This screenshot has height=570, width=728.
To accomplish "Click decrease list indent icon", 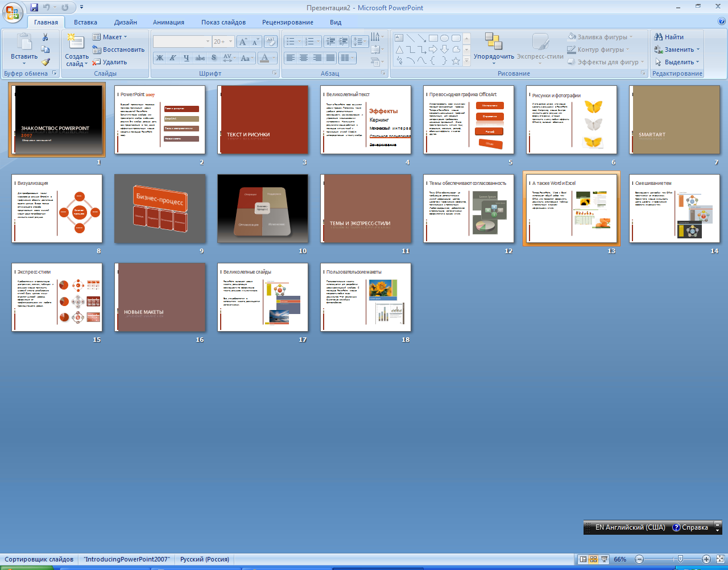I will pyautogui.click(x=330, y=42).
